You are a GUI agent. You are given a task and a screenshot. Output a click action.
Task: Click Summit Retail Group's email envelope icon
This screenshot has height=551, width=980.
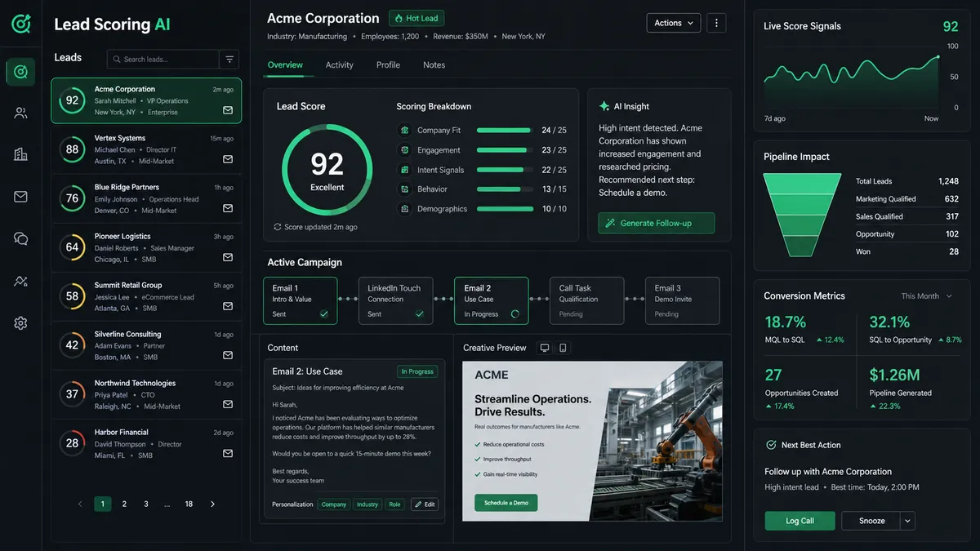tap(228, 306)
